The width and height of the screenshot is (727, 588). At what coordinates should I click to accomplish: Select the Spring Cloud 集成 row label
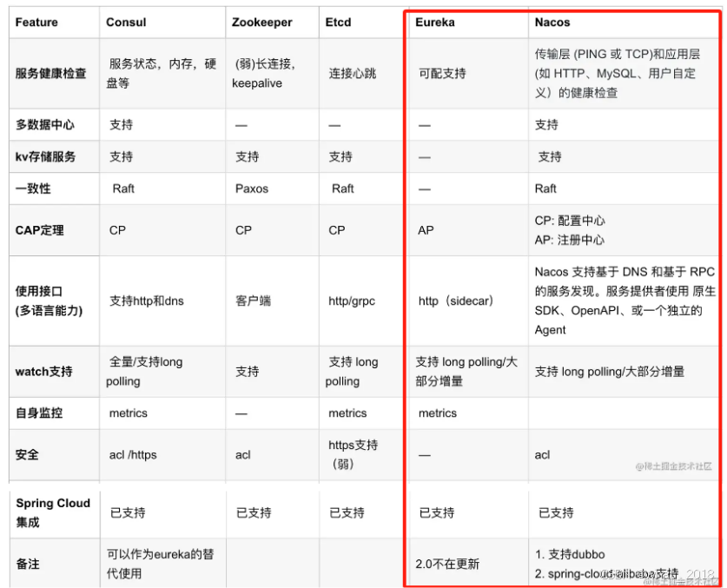pos(53,513)
